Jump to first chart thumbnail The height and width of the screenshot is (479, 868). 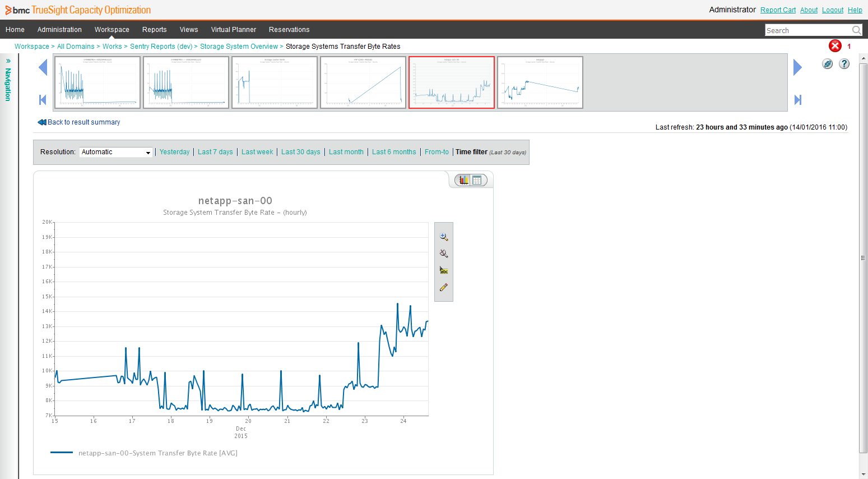43,100
